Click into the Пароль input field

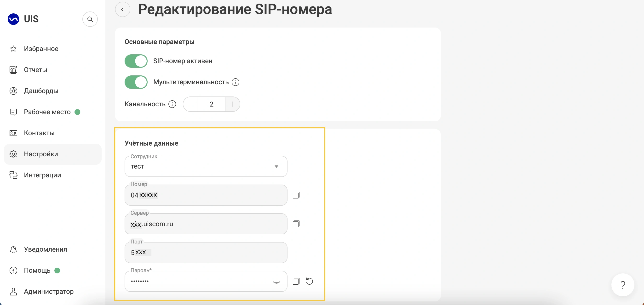coord(197,281)
